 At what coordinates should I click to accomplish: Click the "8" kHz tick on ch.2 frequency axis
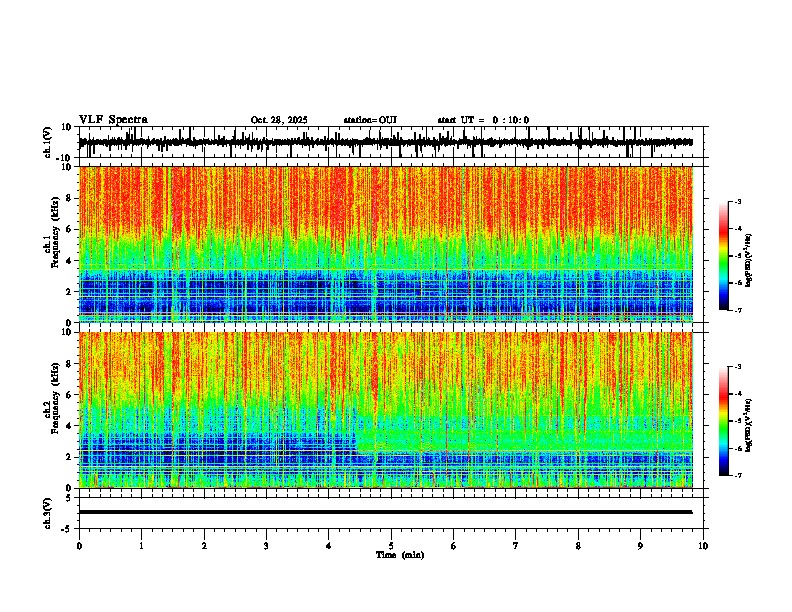click(70, 364)
